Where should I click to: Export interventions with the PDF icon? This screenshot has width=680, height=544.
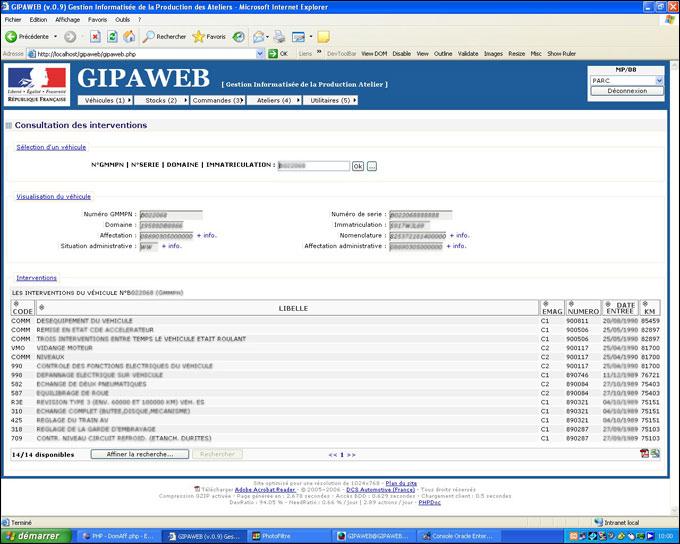(x=644, y=453)
